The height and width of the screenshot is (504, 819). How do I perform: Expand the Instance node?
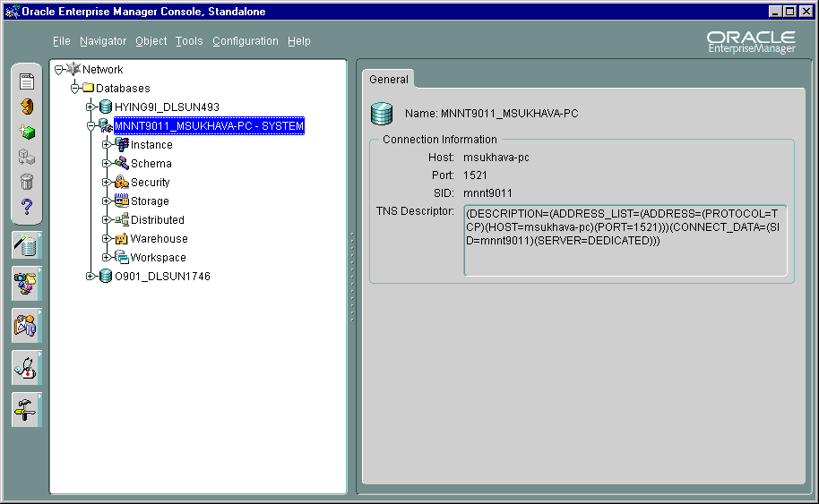click(106, 144)
